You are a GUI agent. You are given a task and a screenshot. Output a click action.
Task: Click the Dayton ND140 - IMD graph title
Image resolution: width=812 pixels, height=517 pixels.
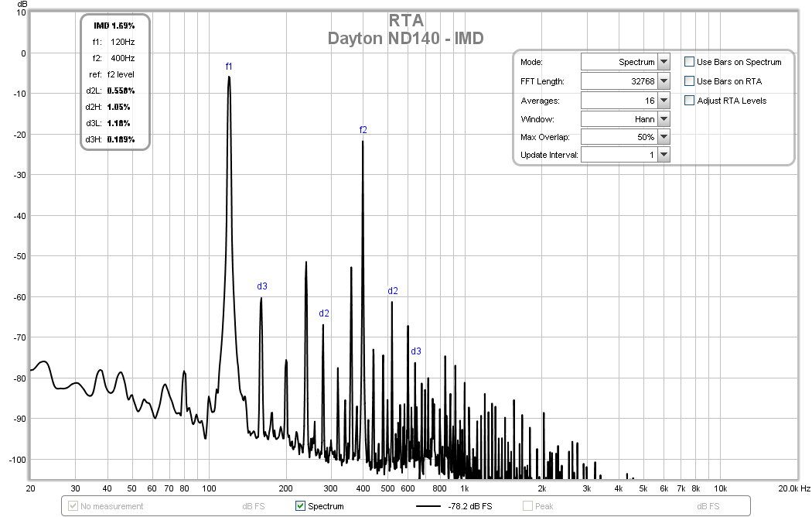(405, 39)
